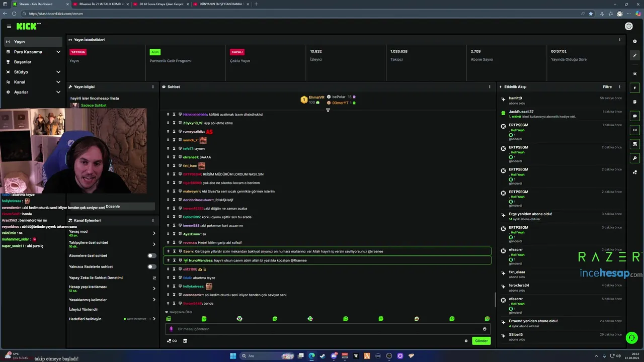Click the Kick logo in the header
This screenshot has height=362, width=644.
(28, 26)
